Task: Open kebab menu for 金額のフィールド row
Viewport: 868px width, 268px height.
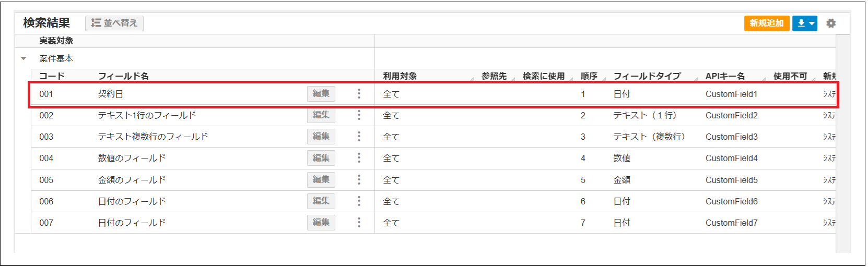Action: 359,180
